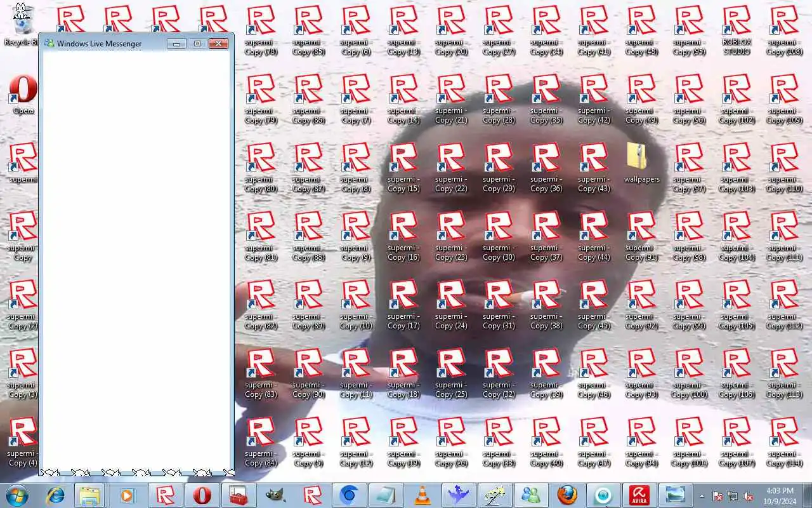This screenshot has height=508, width=812.
Task: Show hidden system tray icons arrow
Action: (702, 496)
